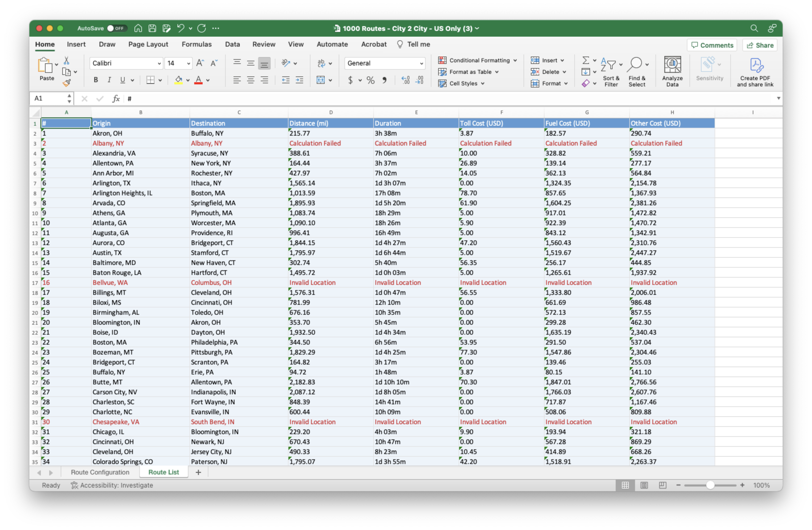812x530 pixels.
Task: Click the Clear eraser icon
Action: click(x=586, y=83)
